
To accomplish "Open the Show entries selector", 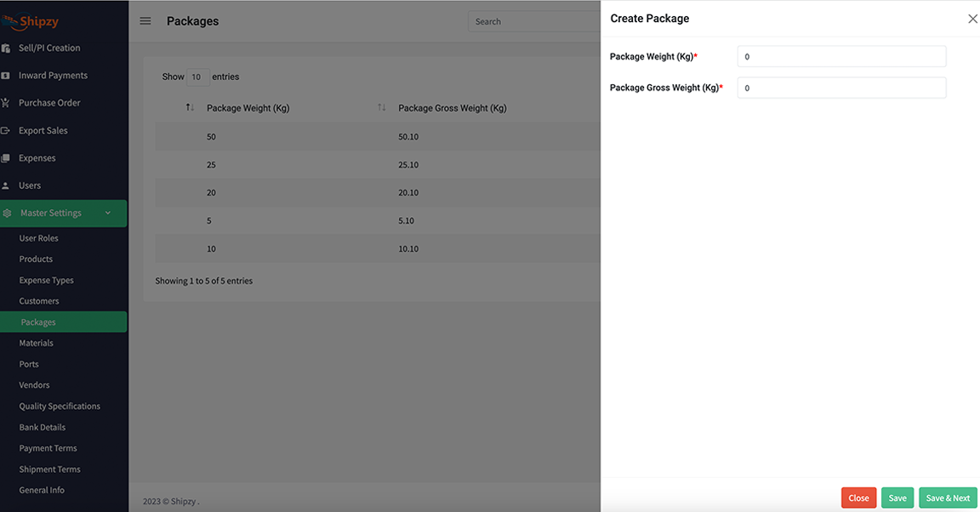I will [x=197, y=77].
